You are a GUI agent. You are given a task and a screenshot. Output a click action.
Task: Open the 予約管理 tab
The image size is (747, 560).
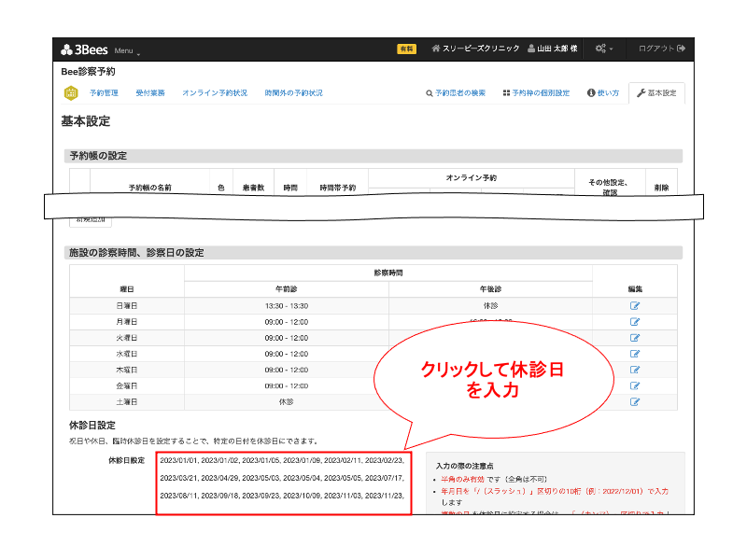tap(104, 93)
